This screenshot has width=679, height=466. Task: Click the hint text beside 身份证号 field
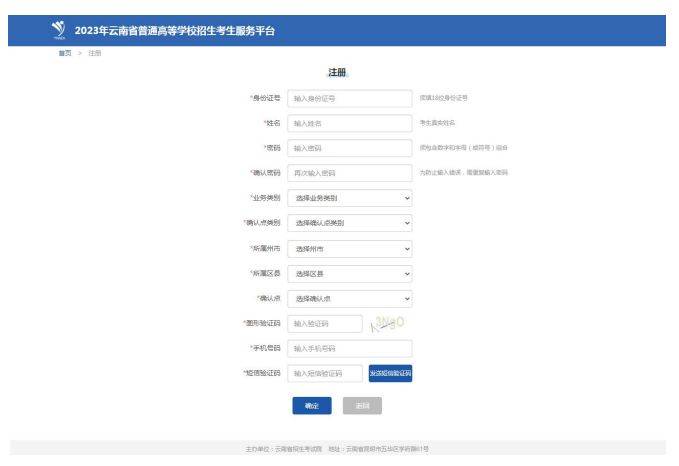pos(443,98)
